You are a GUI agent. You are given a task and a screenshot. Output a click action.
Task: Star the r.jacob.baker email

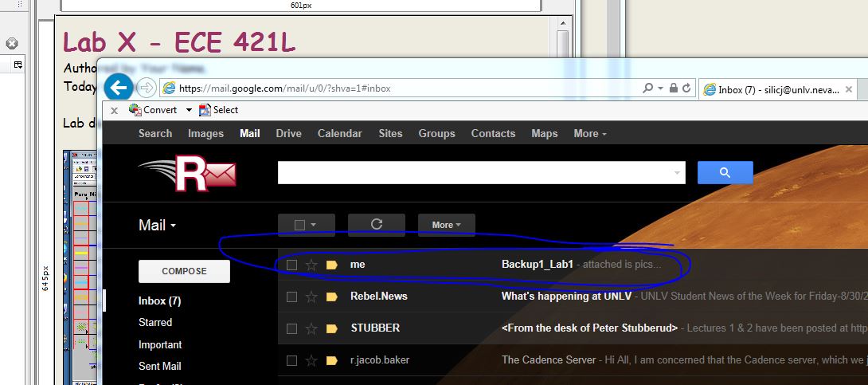click(x=311, y=360)
